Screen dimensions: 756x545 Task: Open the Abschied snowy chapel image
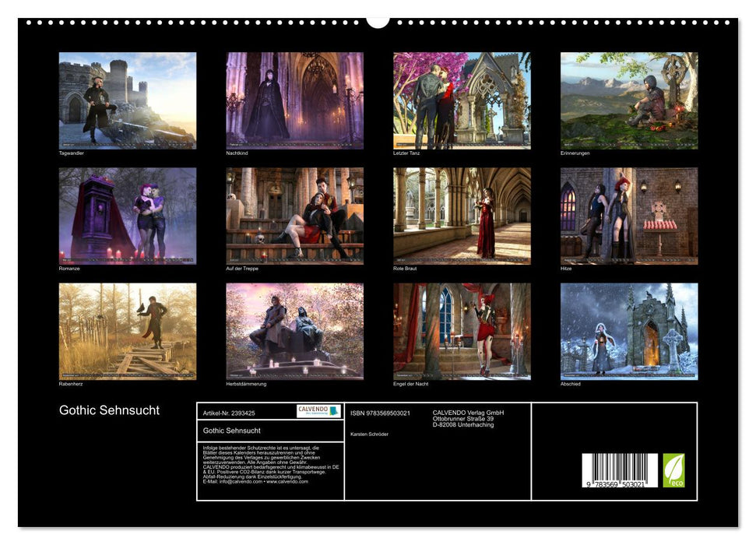[x=629, y=332]
